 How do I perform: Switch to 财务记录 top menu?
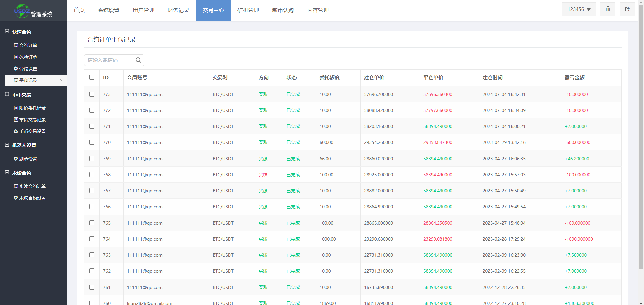(x=178, y=10)
